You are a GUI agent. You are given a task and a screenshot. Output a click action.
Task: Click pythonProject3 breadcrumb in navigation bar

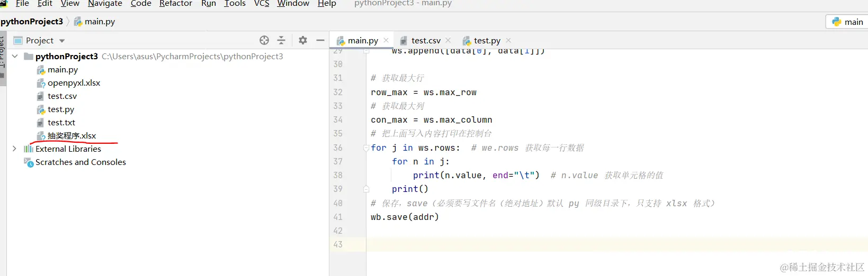pyautogui.click(x=32, y=22)
